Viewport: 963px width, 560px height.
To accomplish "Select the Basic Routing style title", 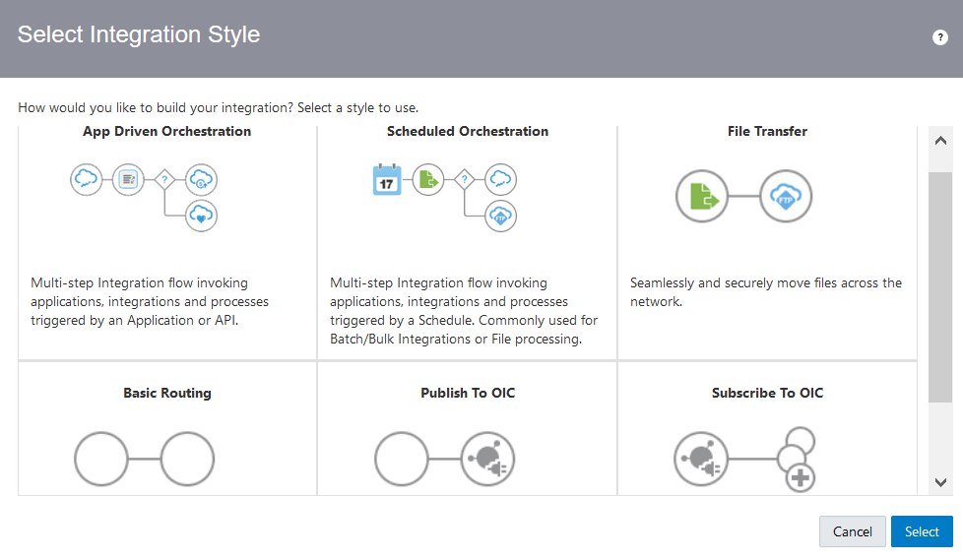I will [x=166, y=393].
